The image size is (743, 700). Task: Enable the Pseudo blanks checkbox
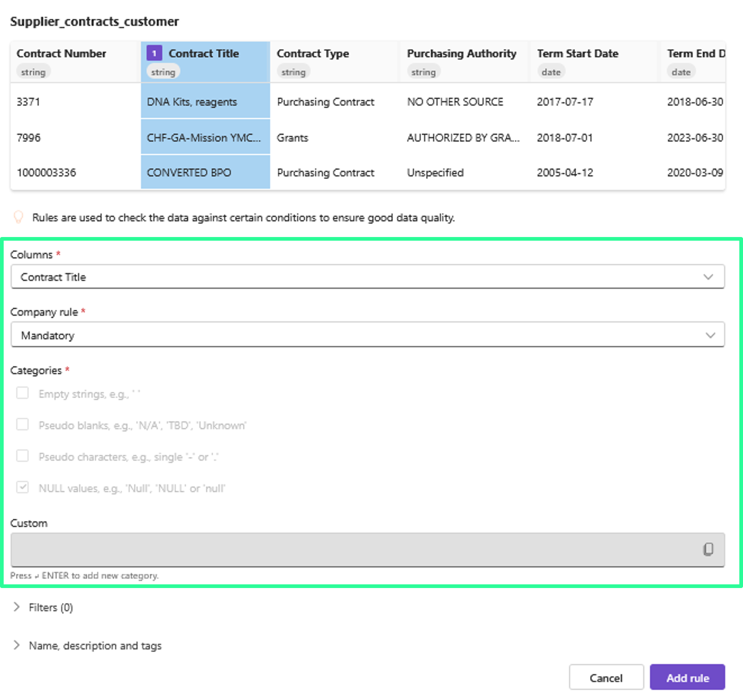point(22,425)
